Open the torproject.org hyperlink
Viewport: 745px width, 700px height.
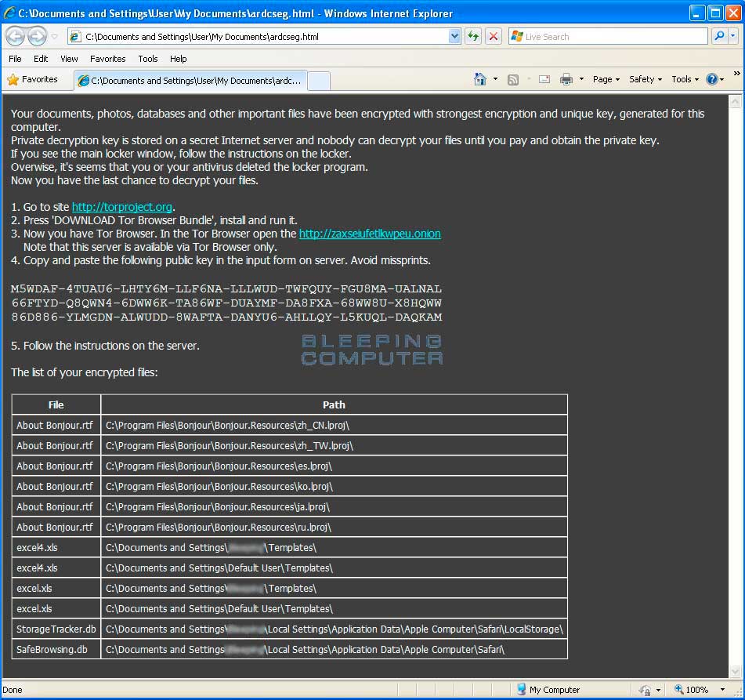point(121,207)
